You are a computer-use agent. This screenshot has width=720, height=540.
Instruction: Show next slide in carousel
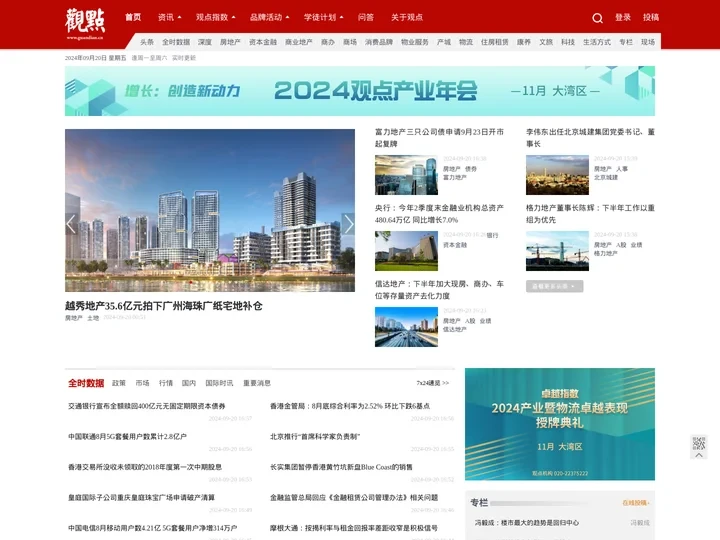349,224
